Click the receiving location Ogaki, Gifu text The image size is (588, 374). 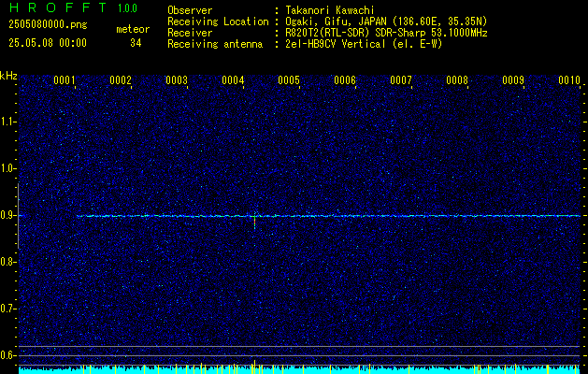tap(386, 22)
